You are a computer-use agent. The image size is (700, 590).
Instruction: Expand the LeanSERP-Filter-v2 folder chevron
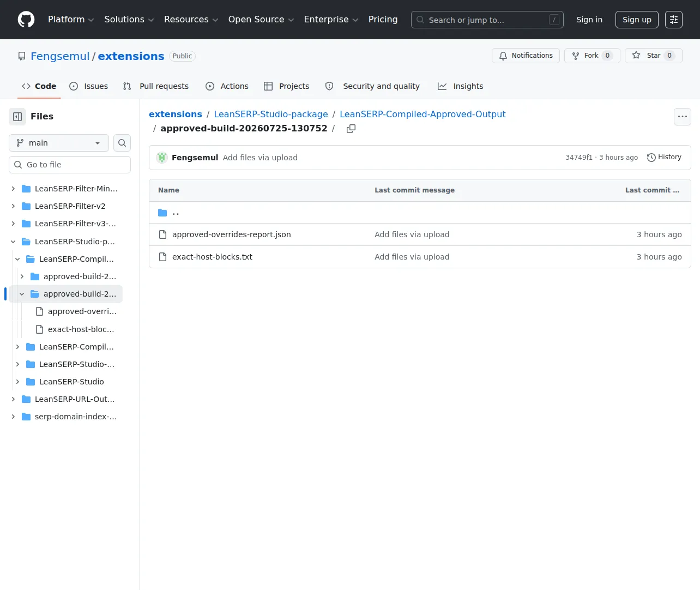[13, 206]
